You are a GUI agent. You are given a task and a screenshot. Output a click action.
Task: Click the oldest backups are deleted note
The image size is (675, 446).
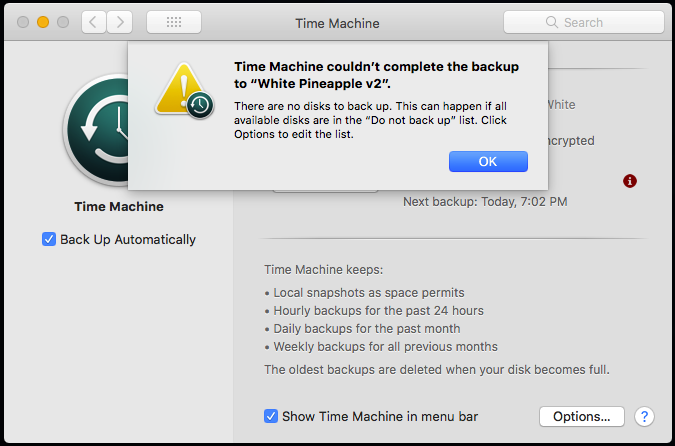point(437,369)
